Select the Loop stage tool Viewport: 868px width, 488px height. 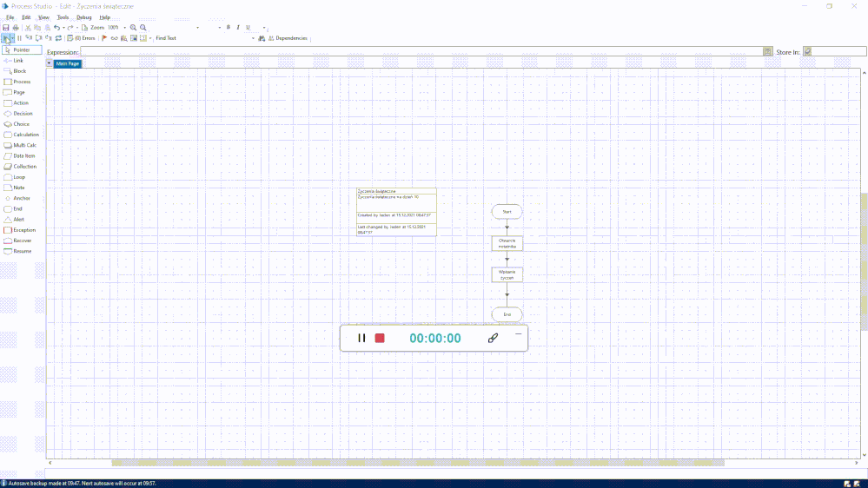click(x=19, y=177)
